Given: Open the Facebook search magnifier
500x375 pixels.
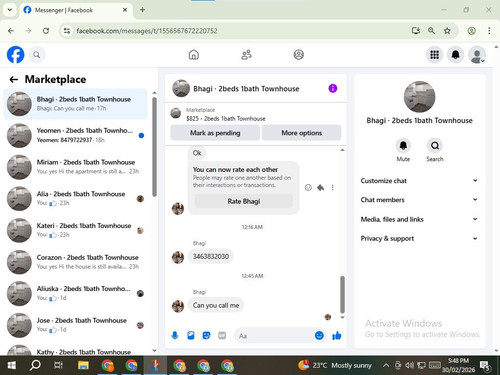Looking at the screenshot, I should (x=37, y=55).
